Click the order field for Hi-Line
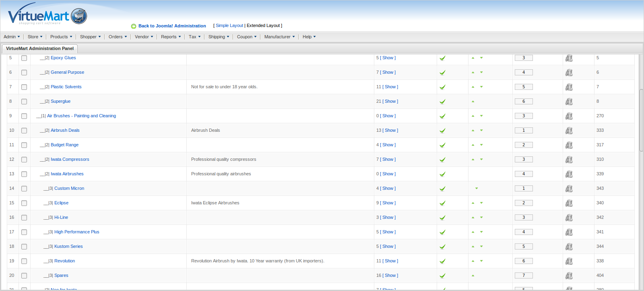Image resolution: width=644 pixels, height=291 pixels. [524, 218]
